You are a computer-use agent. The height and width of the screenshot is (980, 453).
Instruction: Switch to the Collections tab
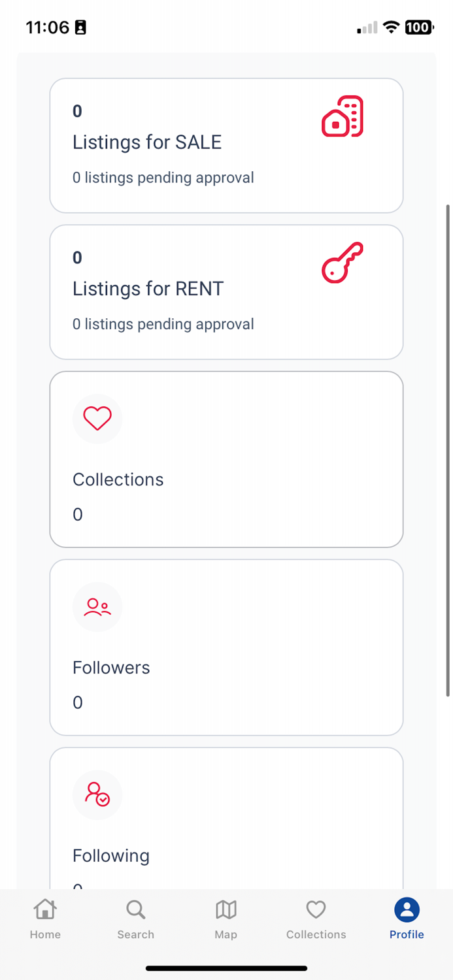[x=316, y=918]
